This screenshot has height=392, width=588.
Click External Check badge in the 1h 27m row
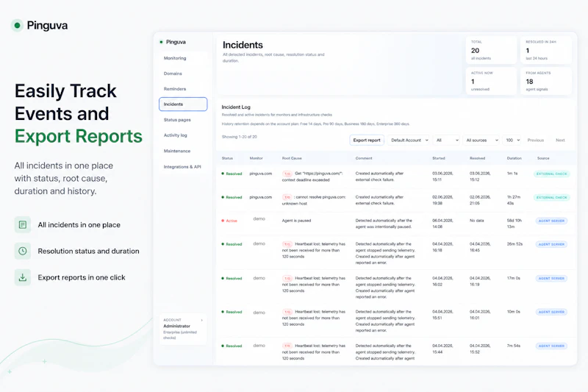(552, 198)
